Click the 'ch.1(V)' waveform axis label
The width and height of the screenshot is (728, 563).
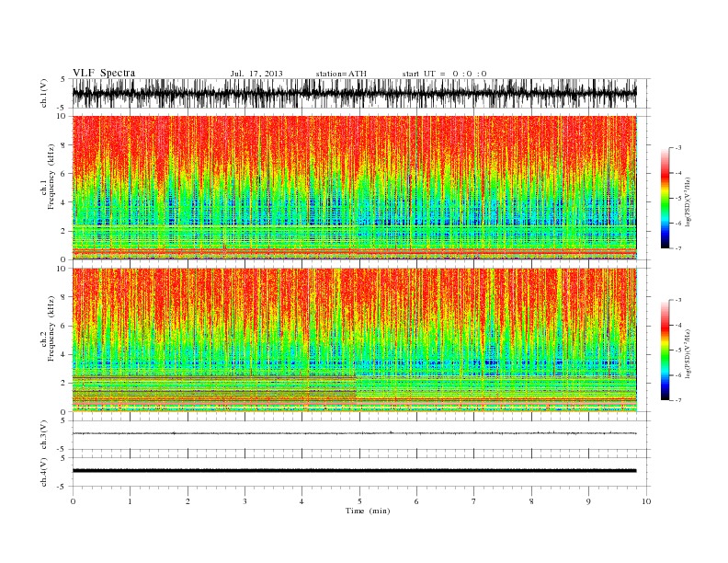[x=44, y=93]
